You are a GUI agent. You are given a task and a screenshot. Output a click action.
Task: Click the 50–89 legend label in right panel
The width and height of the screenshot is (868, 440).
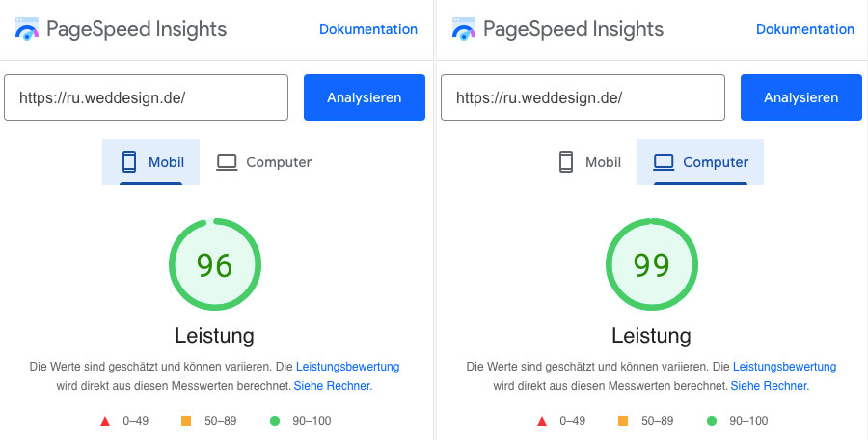coord(657,421)
